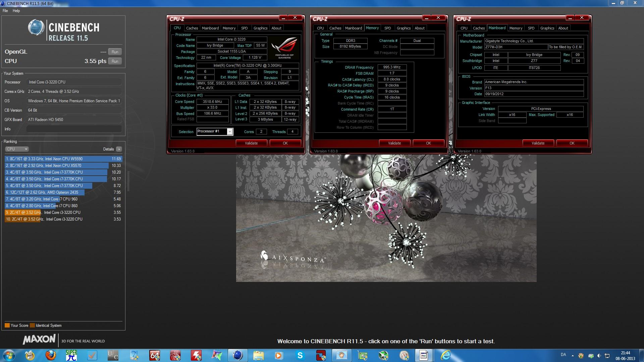Open the dice icon app in taskbar
This screenshot has width=644, height=362.
(x=175, y=355)
